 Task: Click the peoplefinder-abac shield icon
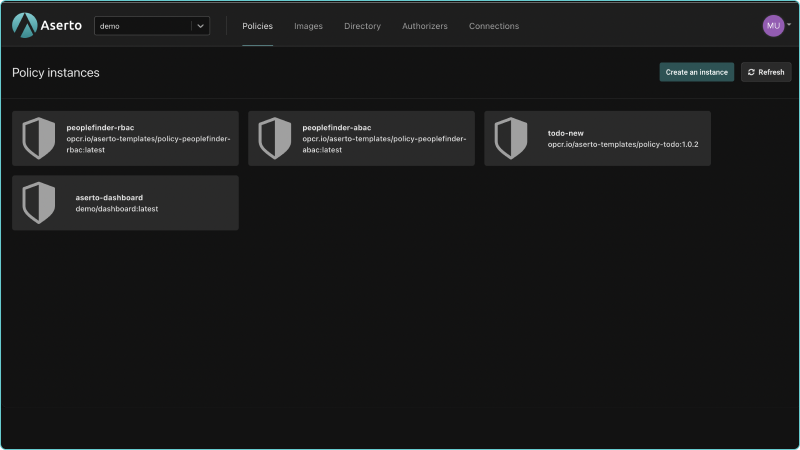pyautogui.click(x=274, y=138)
